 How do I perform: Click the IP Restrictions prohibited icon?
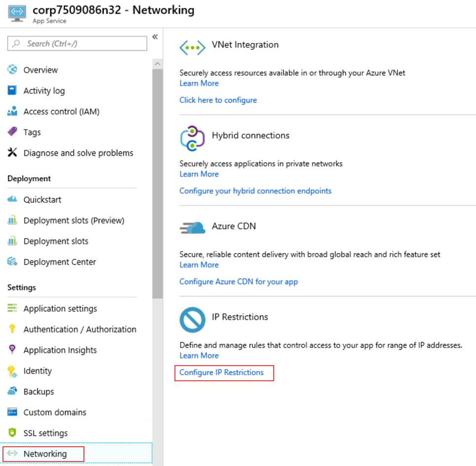coord(192,320)
